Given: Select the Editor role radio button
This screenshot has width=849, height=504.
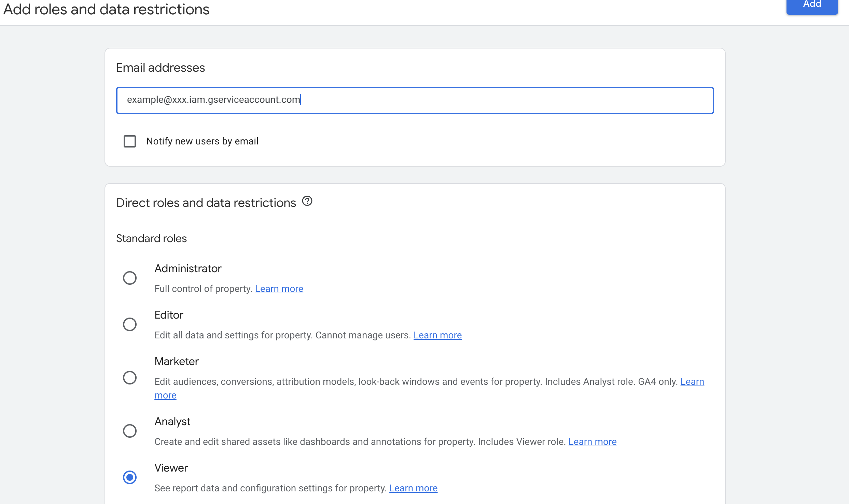Looking at the screenshot, I should [130, 324].
